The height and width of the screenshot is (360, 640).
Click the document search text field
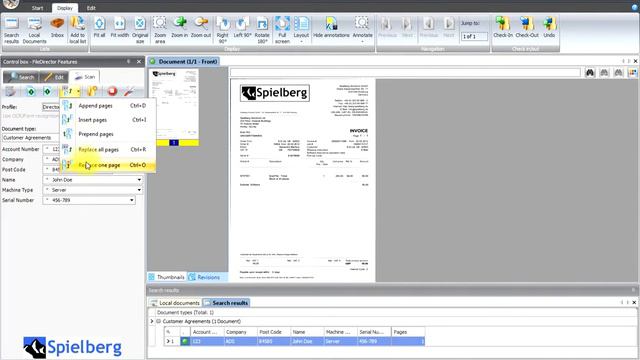[x=405, y=73]
